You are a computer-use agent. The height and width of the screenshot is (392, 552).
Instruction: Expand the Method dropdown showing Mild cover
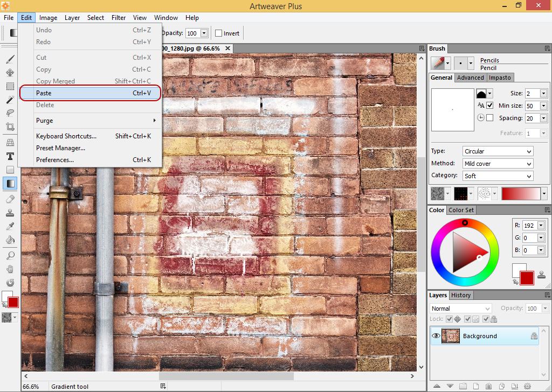click(498, 164)
